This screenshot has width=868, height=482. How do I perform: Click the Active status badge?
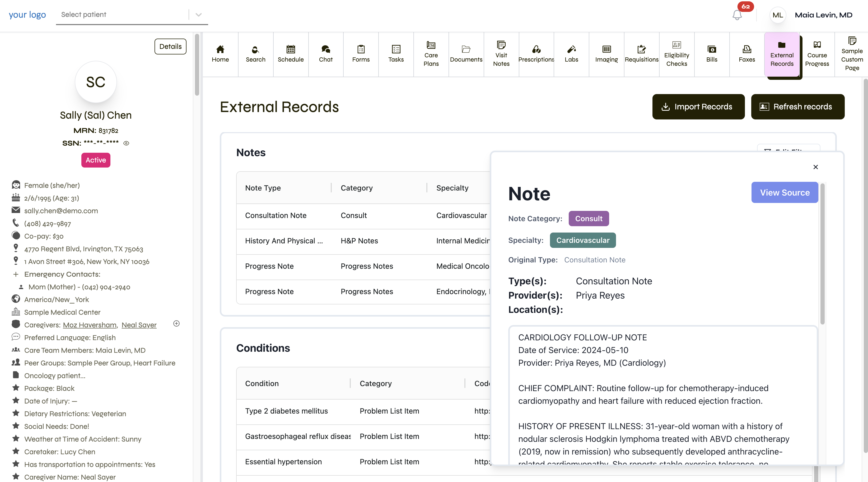click(x=96, y=160)
